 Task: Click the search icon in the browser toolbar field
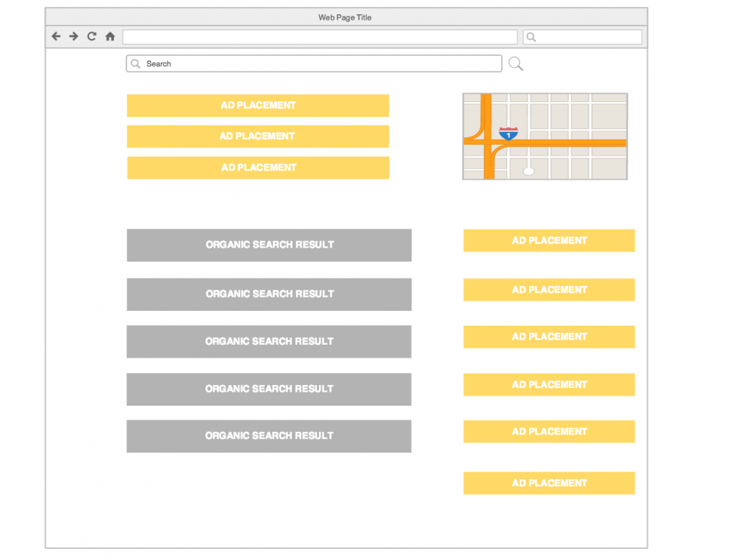click(x=530, y=36)
